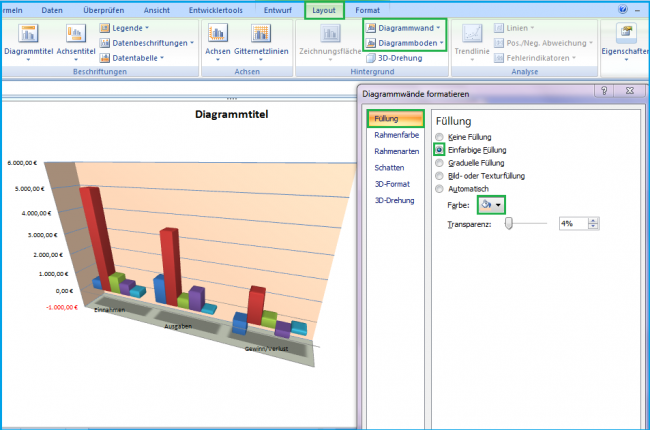Image resolution: width=650 pixels, height=430 pixels.
Task: Expand the Diagrammboden dropdown arrow
Action: (441, 43)
